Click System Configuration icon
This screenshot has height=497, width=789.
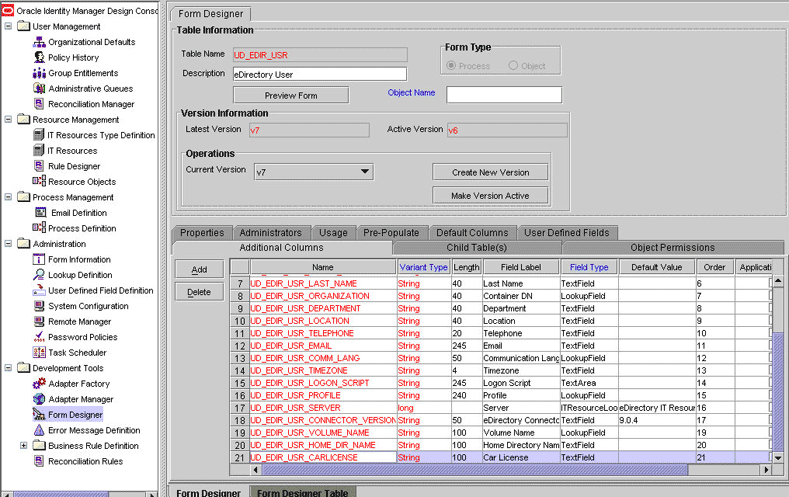[39, 306]
